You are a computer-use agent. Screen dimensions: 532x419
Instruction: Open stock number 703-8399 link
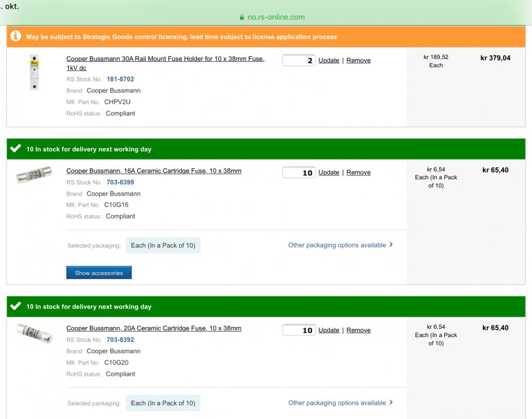(x=120, y=182)
